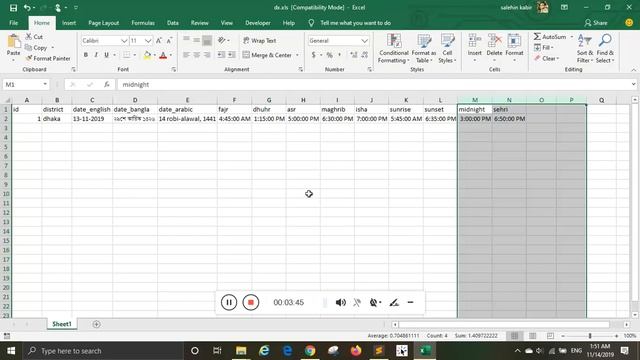Open the Find & Select menu
The width and height of the screenshot is (640, 360).
605,49
